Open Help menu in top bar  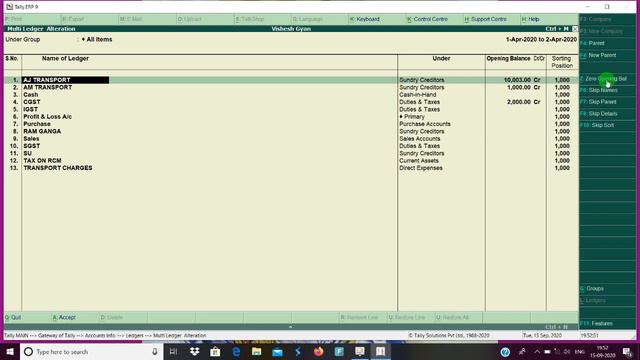pos(531,19)
